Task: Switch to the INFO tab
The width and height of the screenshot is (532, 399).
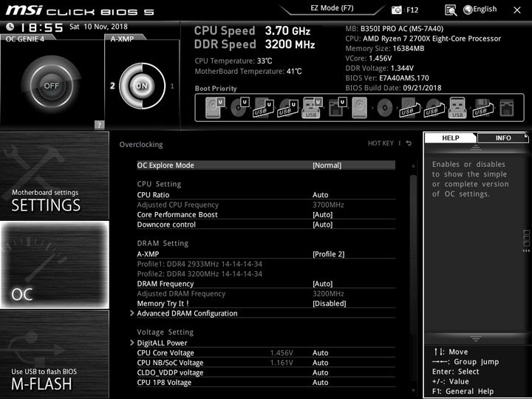Action: coord(503,137)
